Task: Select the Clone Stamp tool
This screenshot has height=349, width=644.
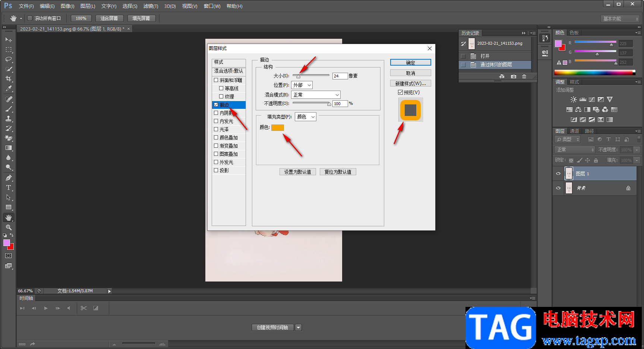Action: pos(9,119)
